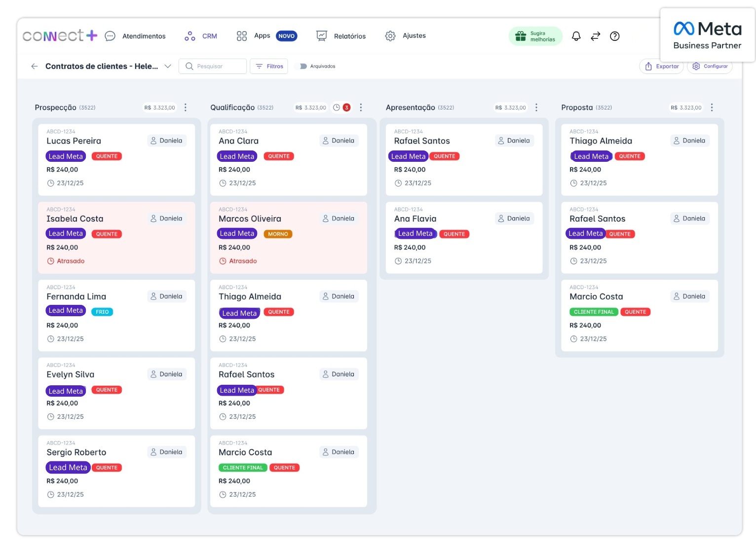Toggle the Arquivados switch
Screen dimensions: 756x555
click(303, 66)
